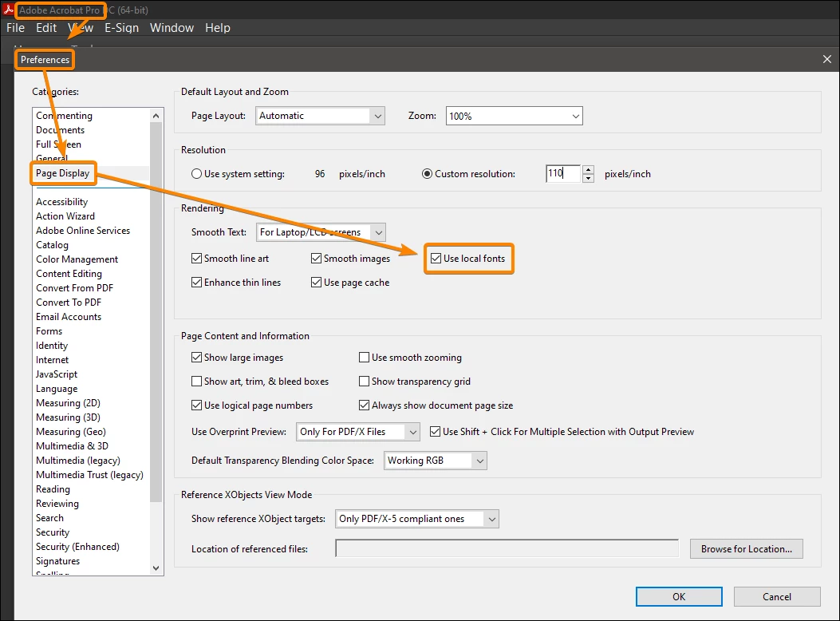840x621 pixels.
Task: Select Convert To PDF category
Action: pyautogui.click(x=69, y=303)
